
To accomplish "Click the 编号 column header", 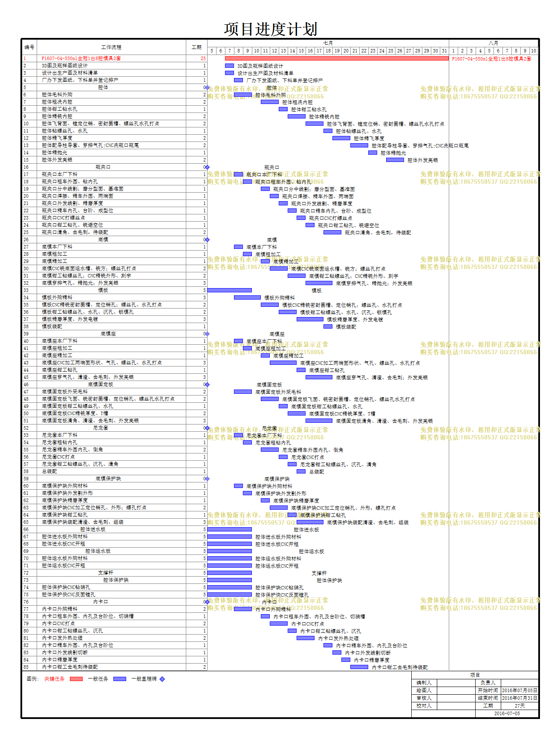I will tap(29, 47).
